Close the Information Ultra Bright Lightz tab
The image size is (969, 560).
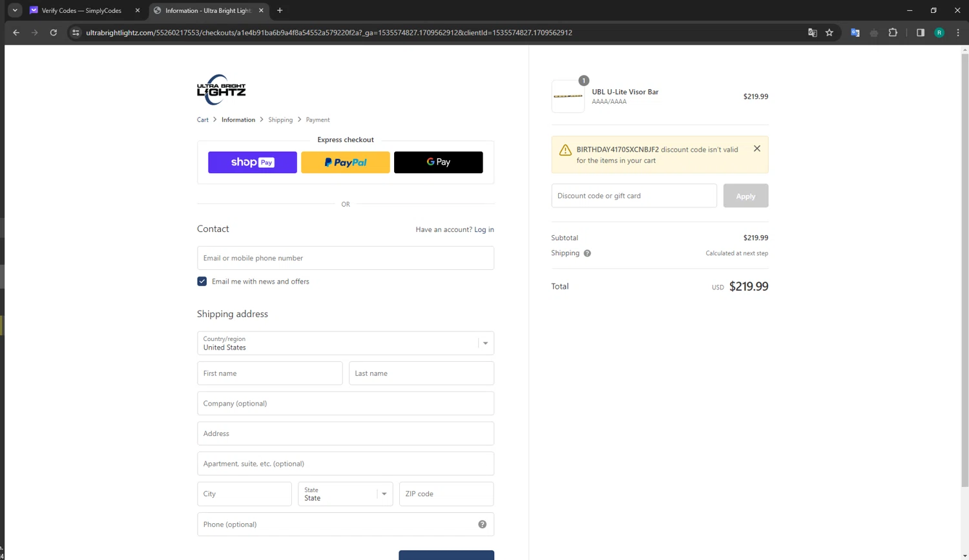coord(261,10)
